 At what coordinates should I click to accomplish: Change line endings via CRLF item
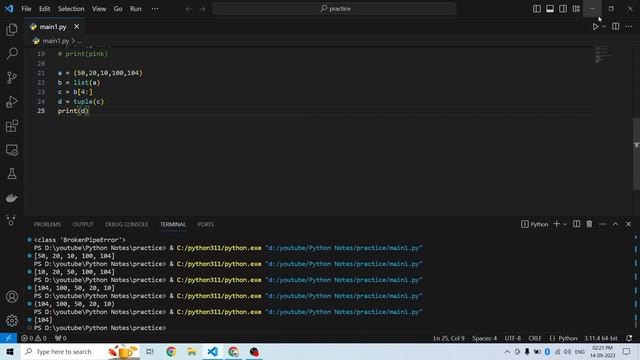pos(535,338)
